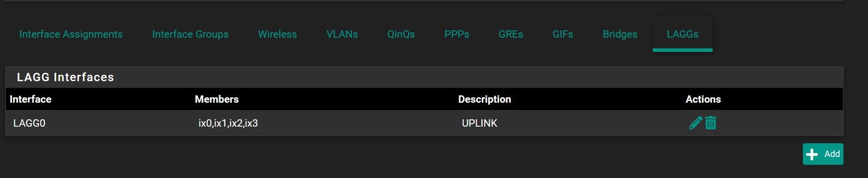Go to the Bridges tab
The width and height of the screenshot is (868, 178).
pos(620,34)
